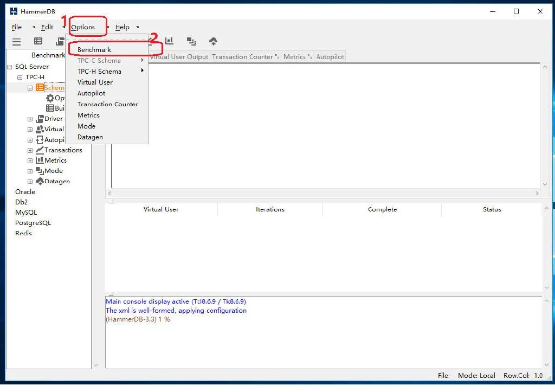Viewport: 555px width, 392px height.
Task: Open the File menu
Action: (17, 27)
